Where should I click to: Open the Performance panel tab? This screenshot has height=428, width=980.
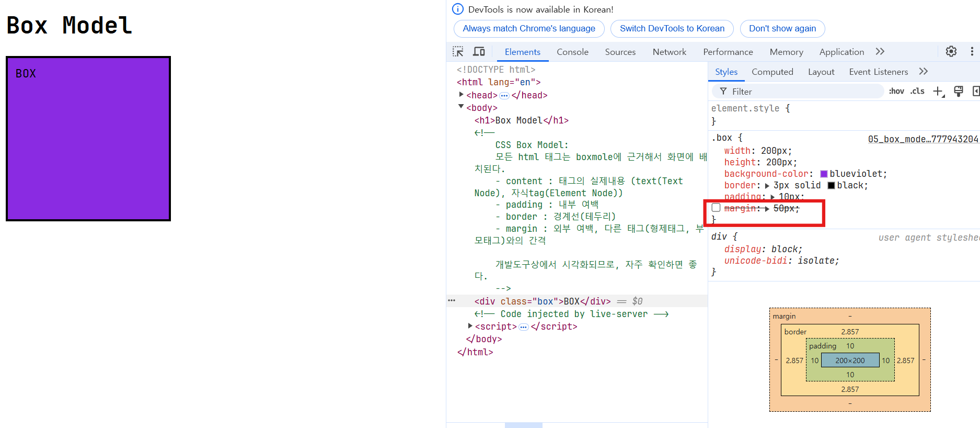728,52
